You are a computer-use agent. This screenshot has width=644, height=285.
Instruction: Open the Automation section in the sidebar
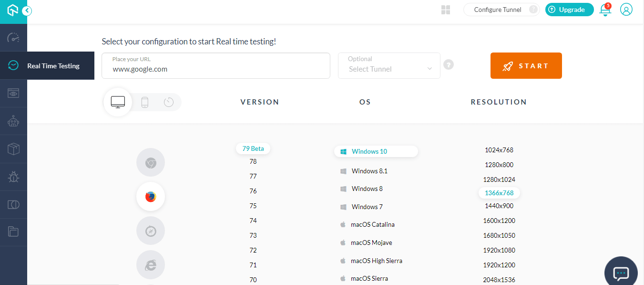click(x=13, y=121)
